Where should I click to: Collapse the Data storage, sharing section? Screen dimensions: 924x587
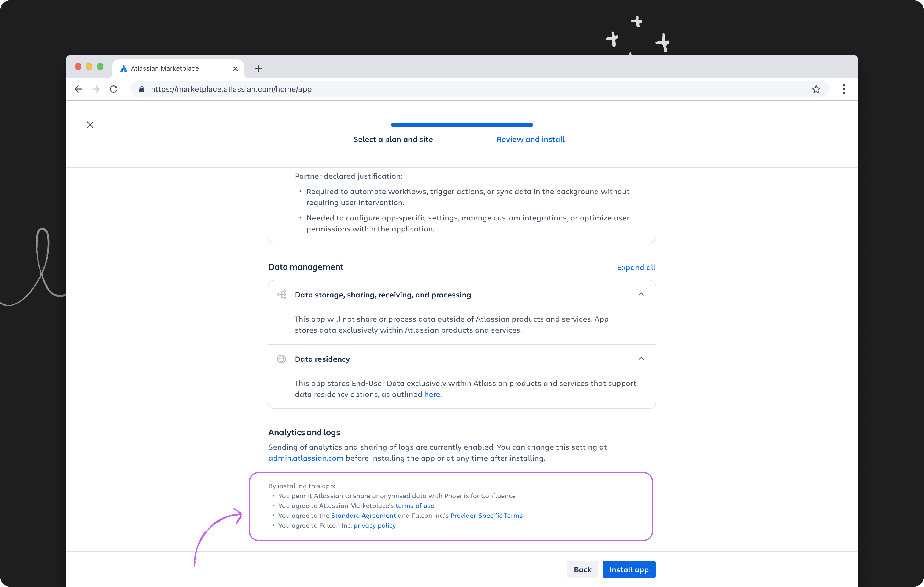(x=641, y=294)
